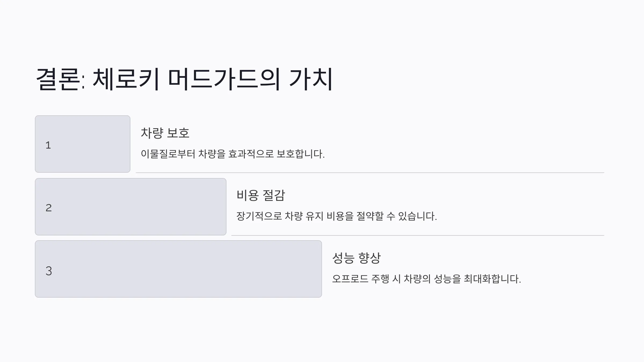Click the word '체로키' in the title
This screenshot has height=362, width=644.
click(x=126, y=79)
